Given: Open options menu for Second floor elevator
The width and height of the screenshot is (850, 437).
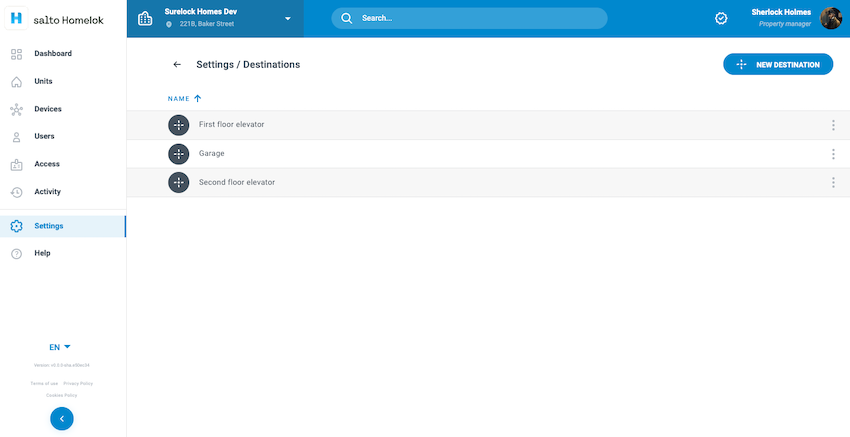Looking at the screenshot, I should [x=833, y=182].
